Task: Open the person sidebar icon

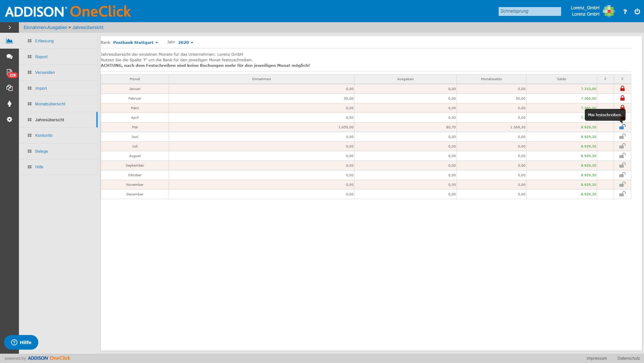Action: pyautogui.click(x=10, y=104)
